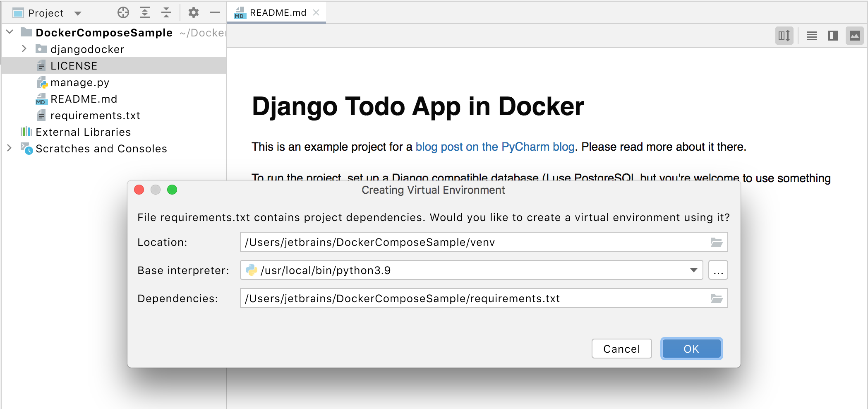Screen dimensions: 868x409
Task: Select External Libraries in the sidebar
Action: coord(83,132)
